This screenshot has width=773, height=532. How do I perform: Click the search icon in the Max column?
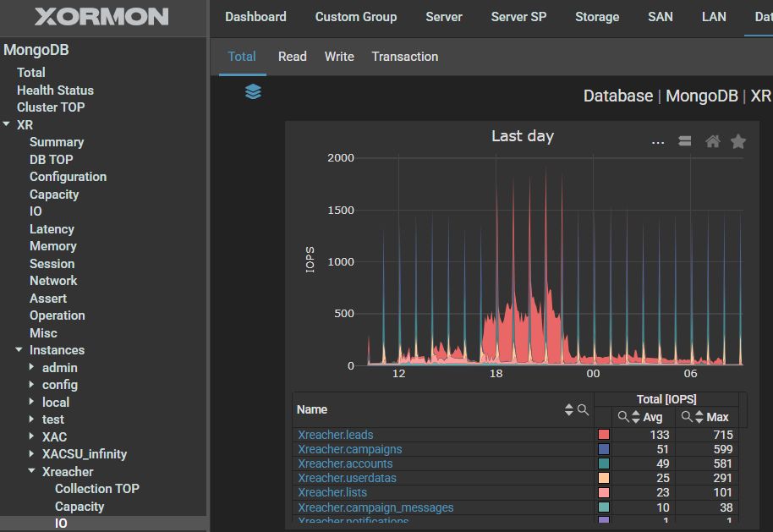tap(687, 417)
